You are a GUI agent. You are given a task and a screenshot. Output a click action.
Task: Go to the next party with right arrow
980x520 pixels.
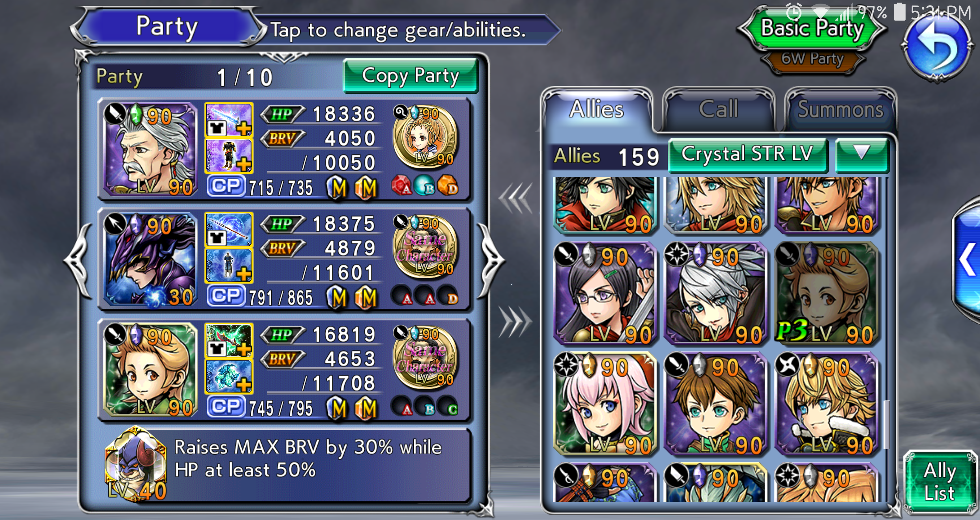point(491,261)
